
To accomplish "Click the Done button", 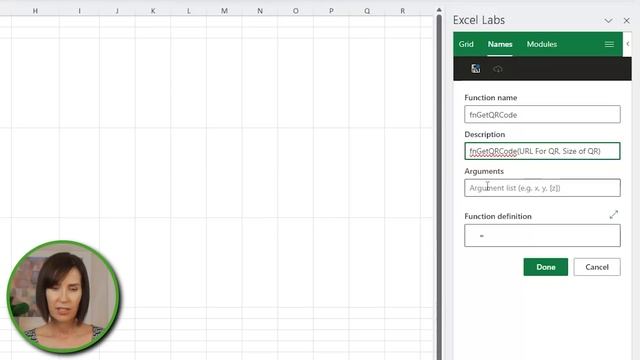I will pos(545,267).
